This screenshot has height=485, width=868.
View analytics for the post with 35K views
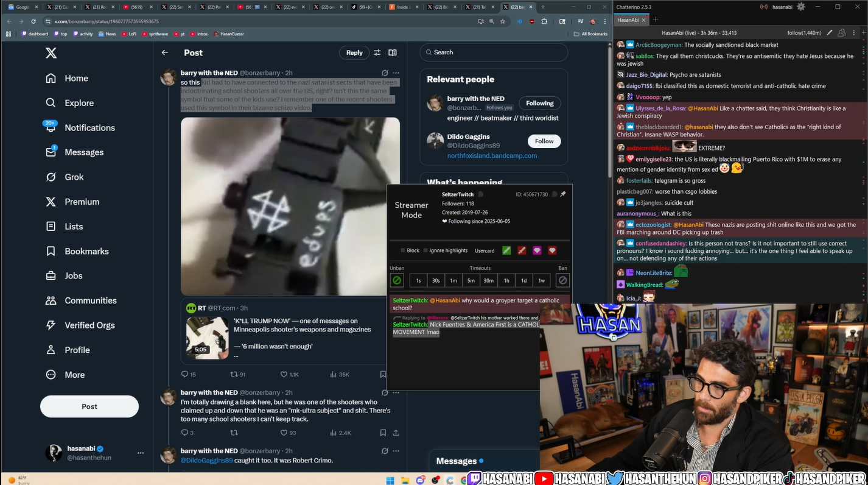pyautogui.click(x=340, y=374)
